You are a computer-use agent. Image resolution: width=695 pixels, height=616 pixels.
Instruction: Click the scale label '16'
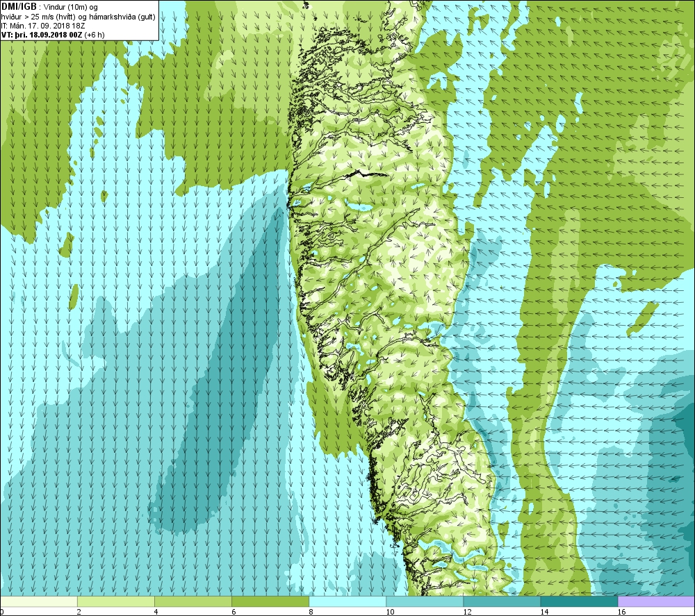point(621,612)
